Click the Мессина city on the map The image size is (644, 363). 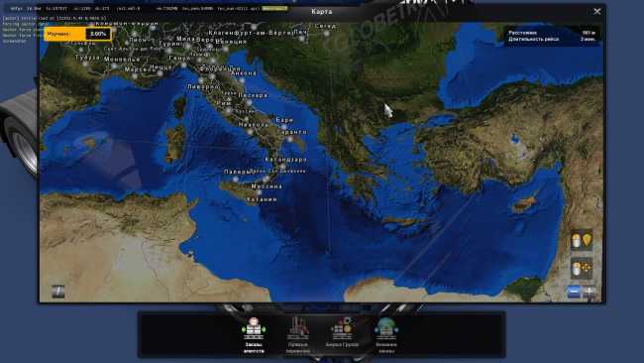267,186
